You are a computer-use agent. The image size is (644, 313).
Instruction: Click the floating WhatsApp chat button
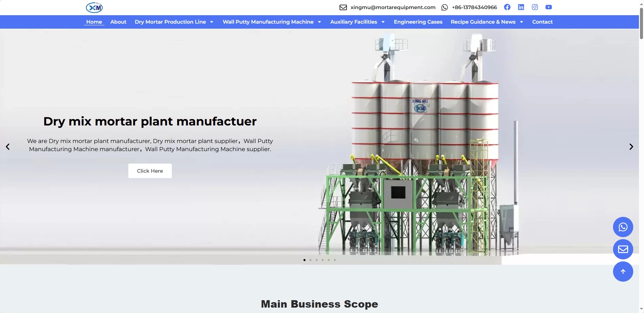[623, 227]
